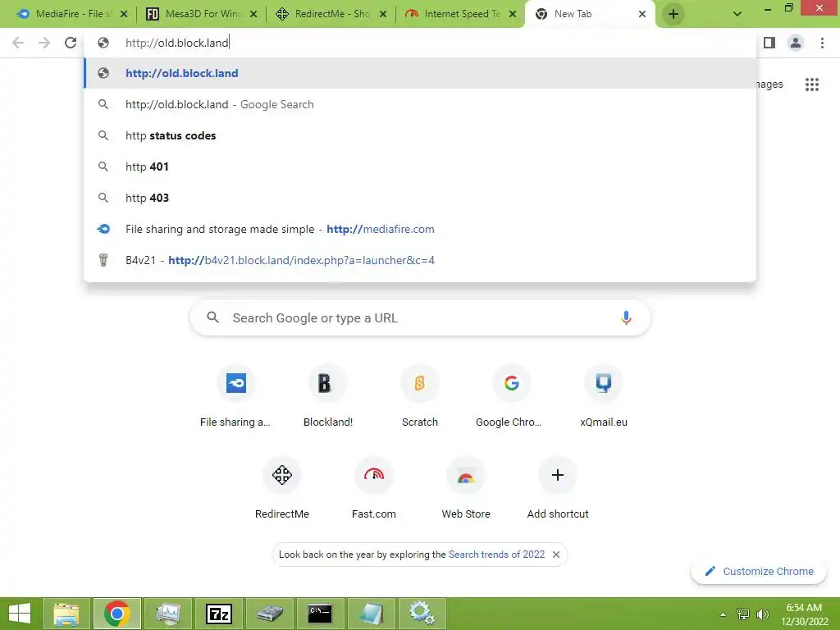The width and height of the screenshot is (840, 630).
Task: Open the side panel icon
Action: [769, 43]
